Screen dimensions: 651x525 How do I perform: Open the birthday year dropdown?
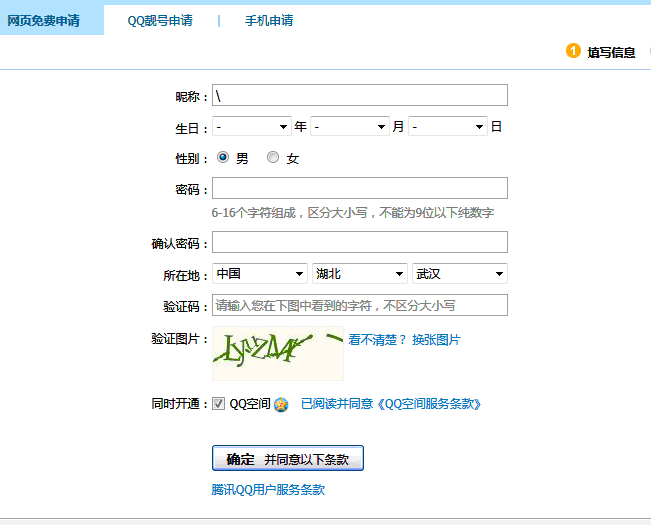(252, 126)
